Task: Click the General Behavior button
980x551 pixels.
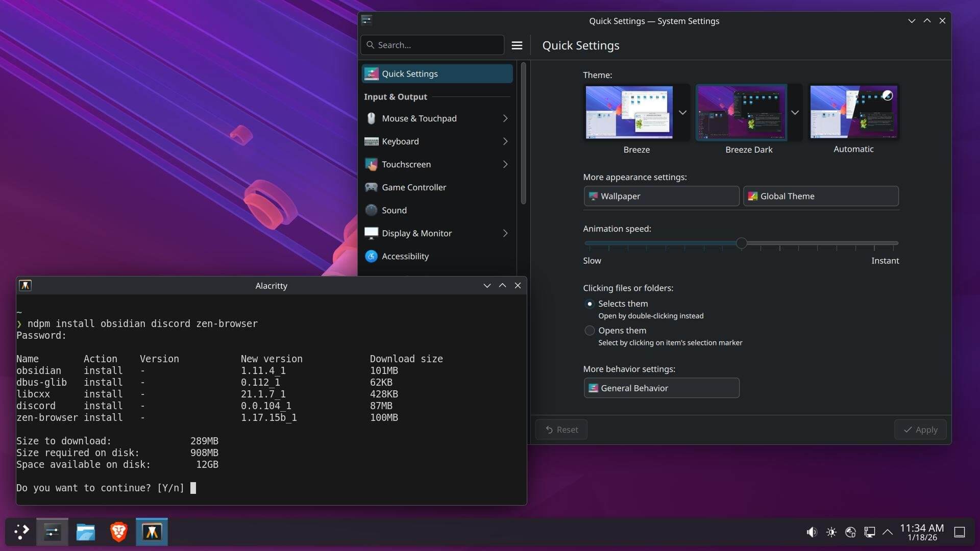Action: click(661, 388)
